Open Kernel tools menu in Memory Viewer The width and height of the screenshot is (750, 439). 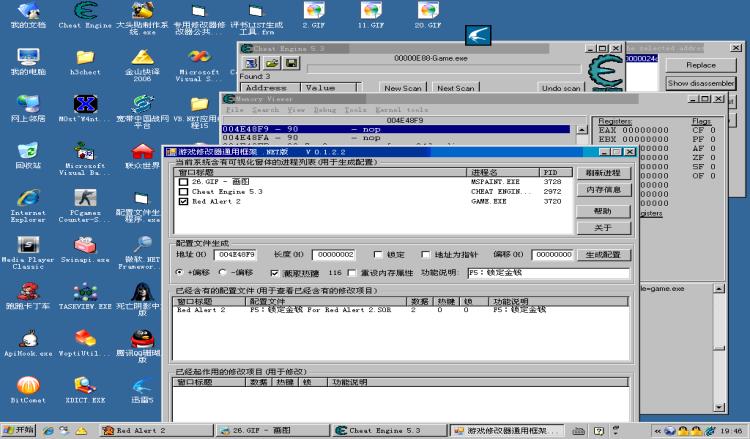402,110
